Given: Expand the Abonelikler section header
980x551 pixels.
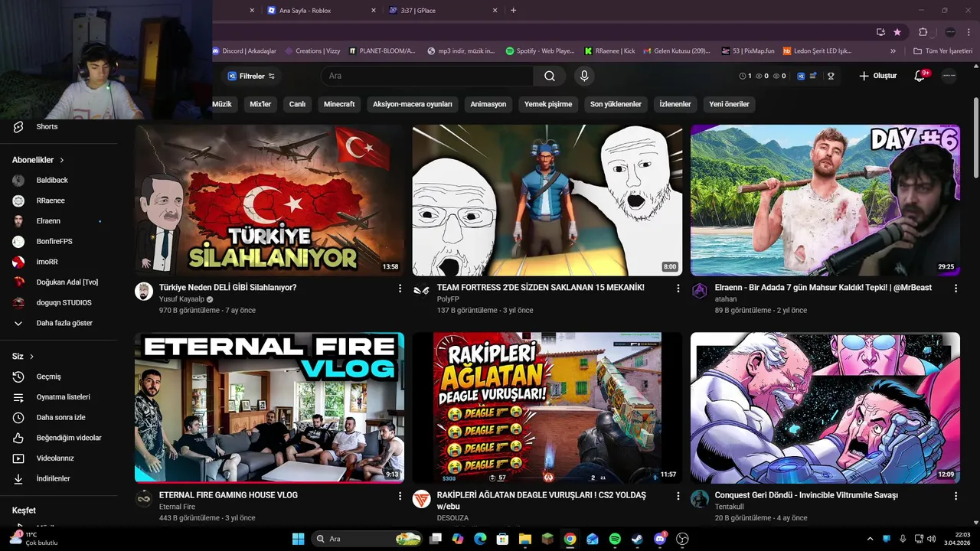Looking at the screenshot, I should [x=38, y=160].
